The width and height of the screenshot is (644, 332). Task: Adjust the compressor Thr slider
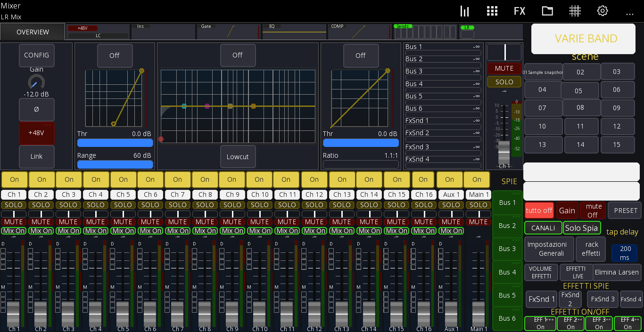click(361, 143)
